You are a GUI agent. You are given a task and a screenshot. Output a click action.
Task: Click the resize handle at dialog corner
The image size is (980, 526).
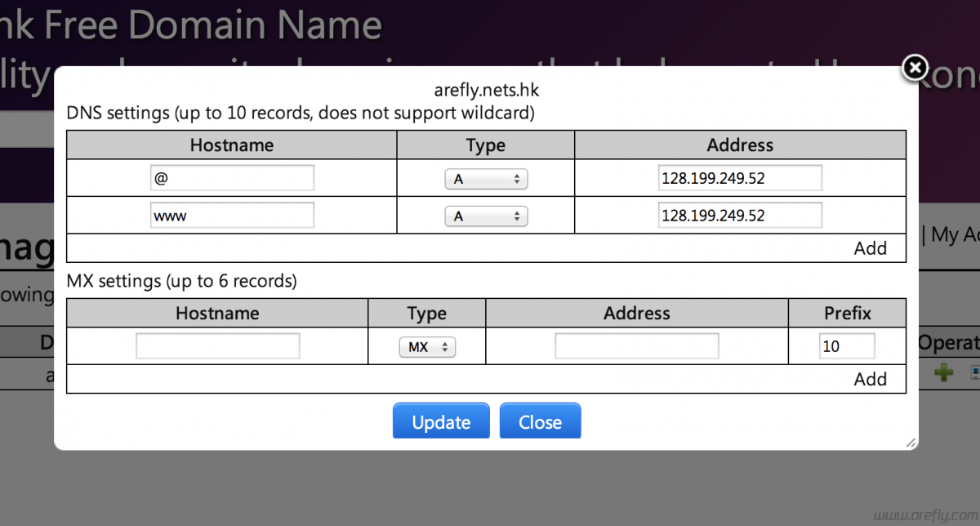[x=911, y=442]
